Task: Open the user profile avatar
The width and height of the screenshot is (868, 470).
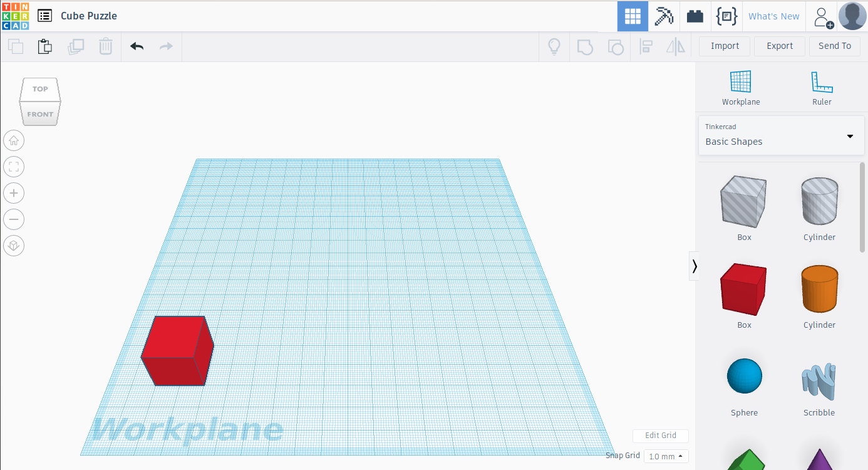Action: click(x=852, y=16)
